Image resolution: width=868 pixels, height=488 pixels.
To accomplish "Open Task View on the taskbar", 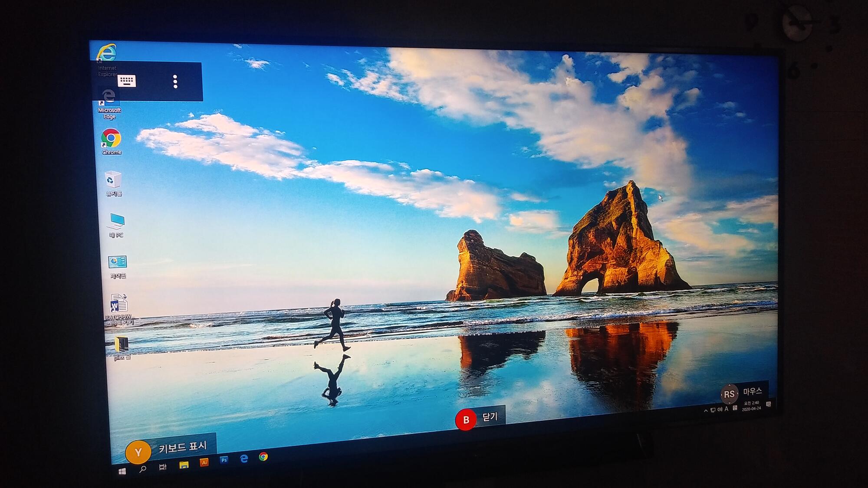I will pyautogui.click(x=163, y=467).
